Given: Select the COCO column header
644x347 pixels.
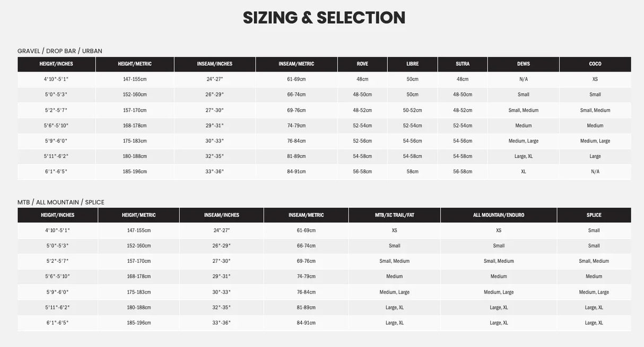Looking at the screenshot, I should (x=595, y=64).
